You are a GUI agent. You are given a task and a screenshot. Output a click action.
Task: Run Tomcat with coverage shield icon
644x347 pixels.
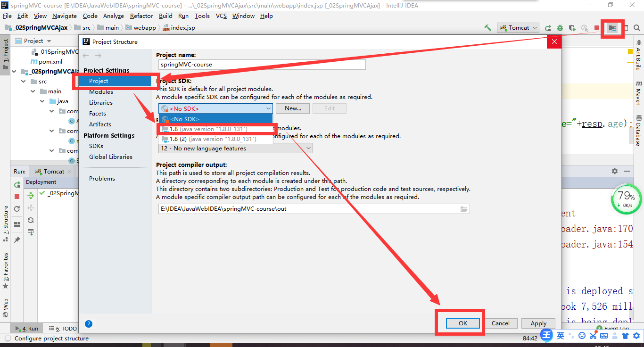[x=572, y=28]
